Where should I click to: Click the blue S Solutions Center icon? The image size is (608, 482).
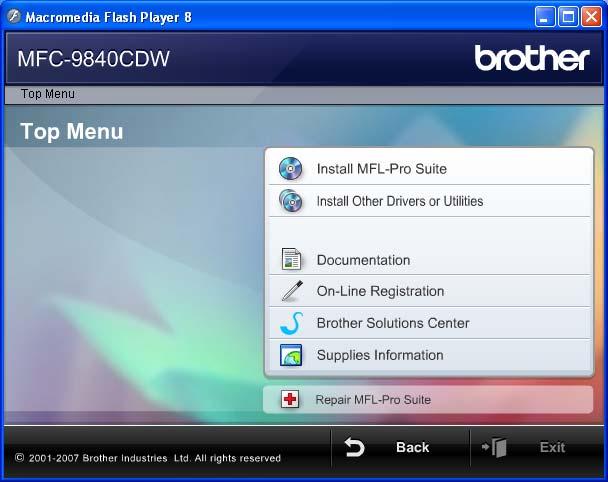(x=292, y=323)
